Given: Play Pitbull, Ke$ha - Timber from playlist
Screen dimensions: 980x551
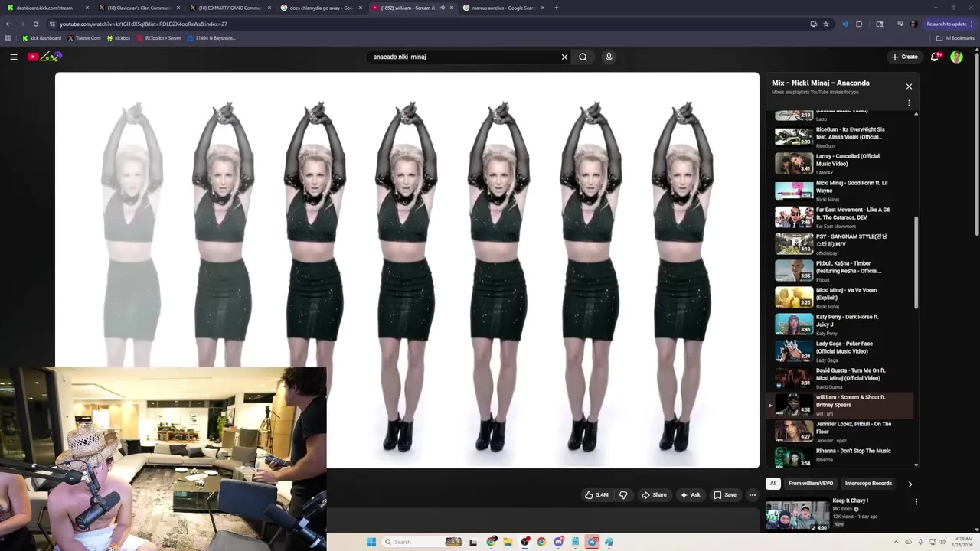Looking at the screenshot, I should tap(838, 270).
